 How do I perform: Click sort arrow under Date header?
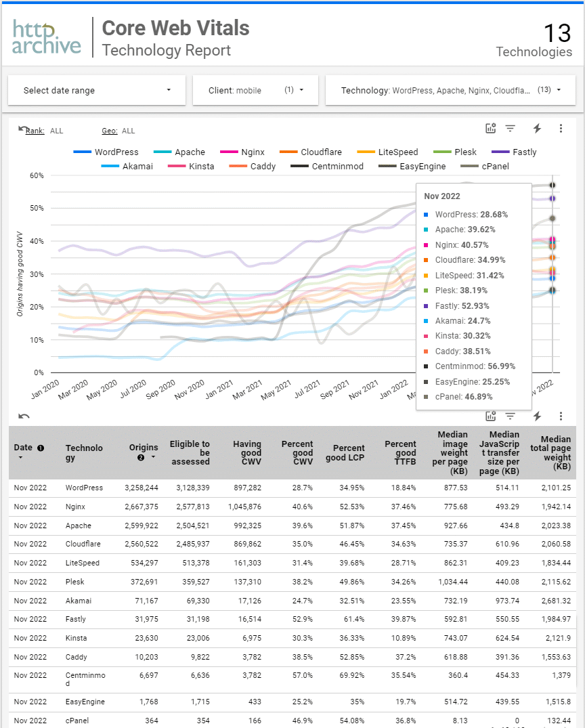(20, 458)
